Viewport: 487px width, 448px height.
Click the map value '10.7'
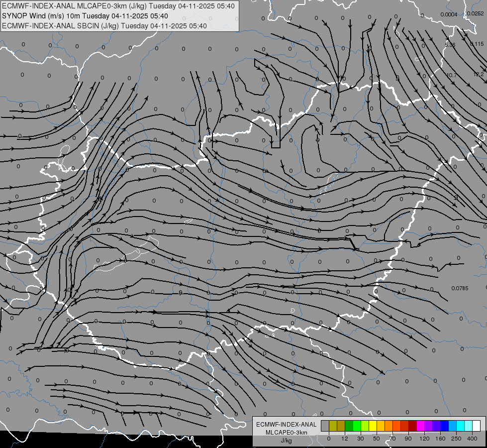tap(451, 75)
